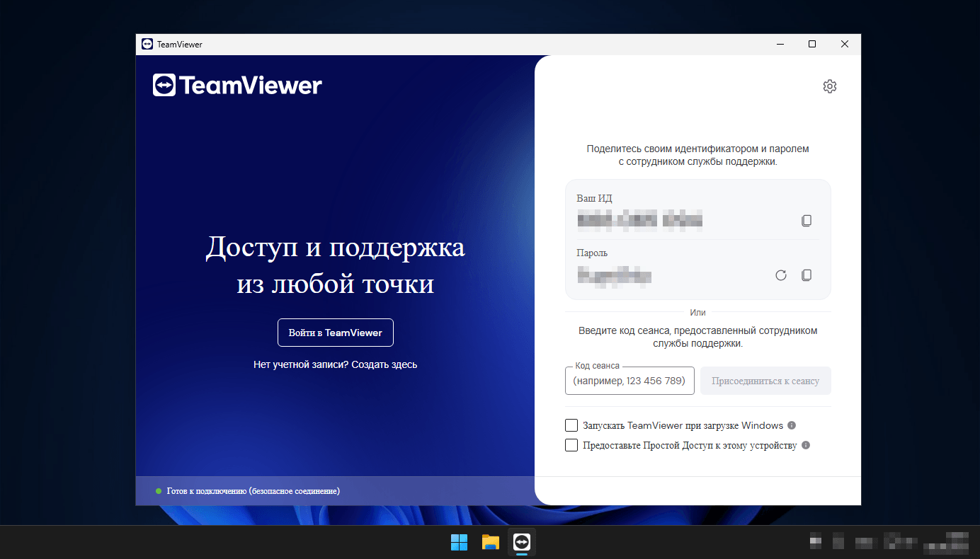The height and width of the screenshot is (559, 980).
Task: Click the Или divider label
Action: [x=697, y=312]
